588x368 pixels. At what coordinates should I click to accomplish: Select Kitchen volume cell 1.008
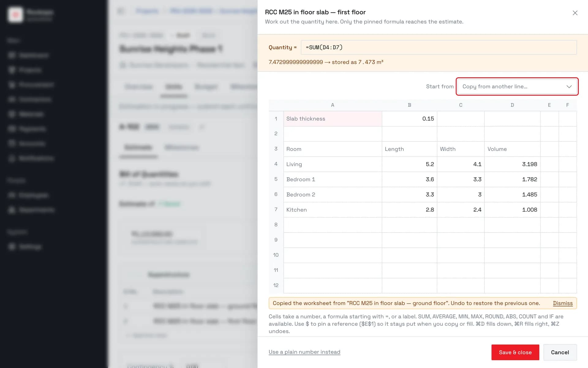512,210
